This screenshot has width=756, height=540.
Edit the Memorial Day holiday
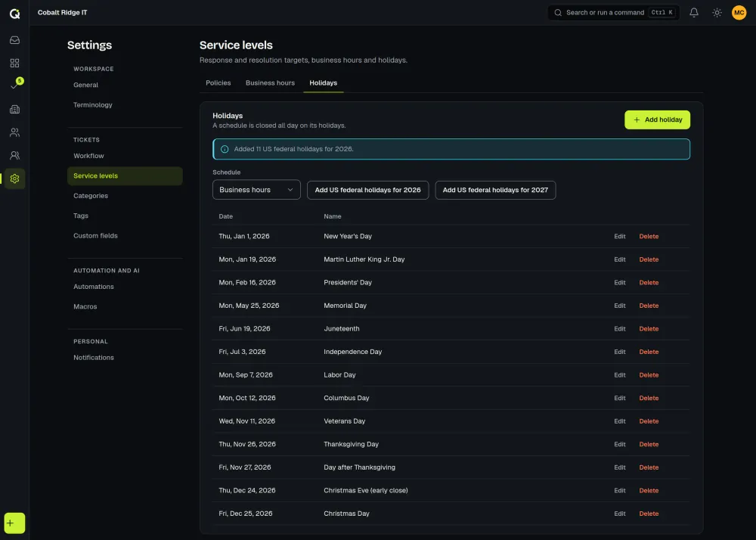pyautogui.click(x=620, y=306)
